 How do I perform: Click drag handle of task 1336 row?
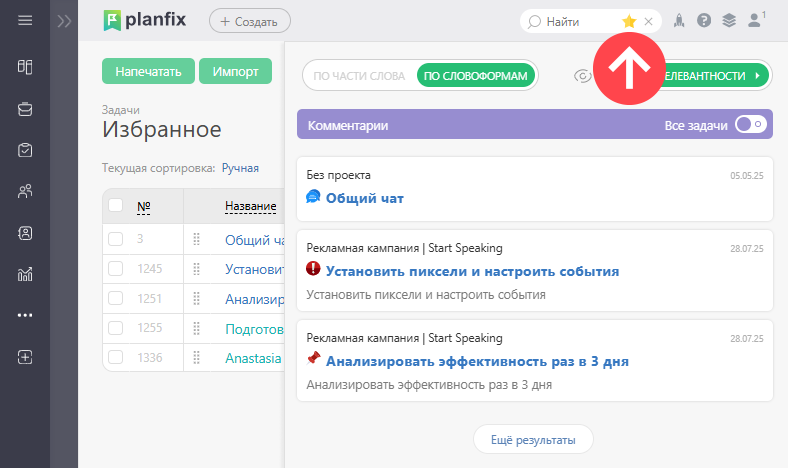pyautogui.click(x=196, y=357)
